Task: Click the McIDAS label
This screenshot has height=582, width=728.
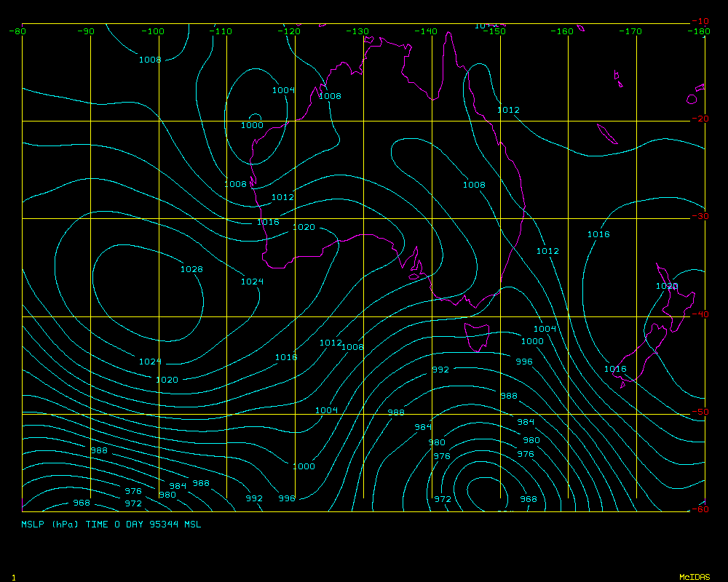Action: click(x=695, y=577)
